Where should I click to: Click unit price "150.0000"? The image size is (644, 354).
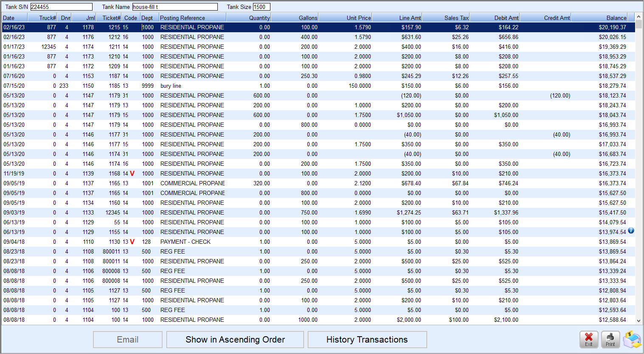[x=360, y=86]
